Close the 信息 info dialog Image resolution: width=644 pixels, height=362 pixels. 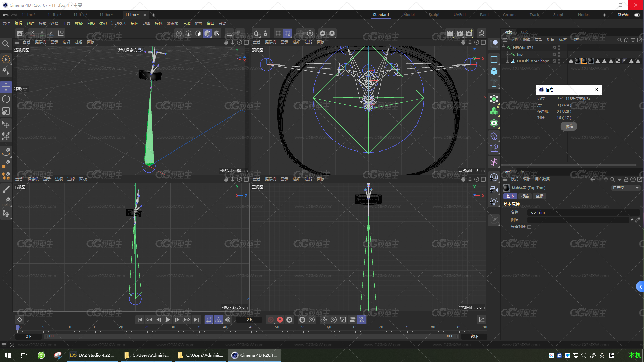coord(597,89)
